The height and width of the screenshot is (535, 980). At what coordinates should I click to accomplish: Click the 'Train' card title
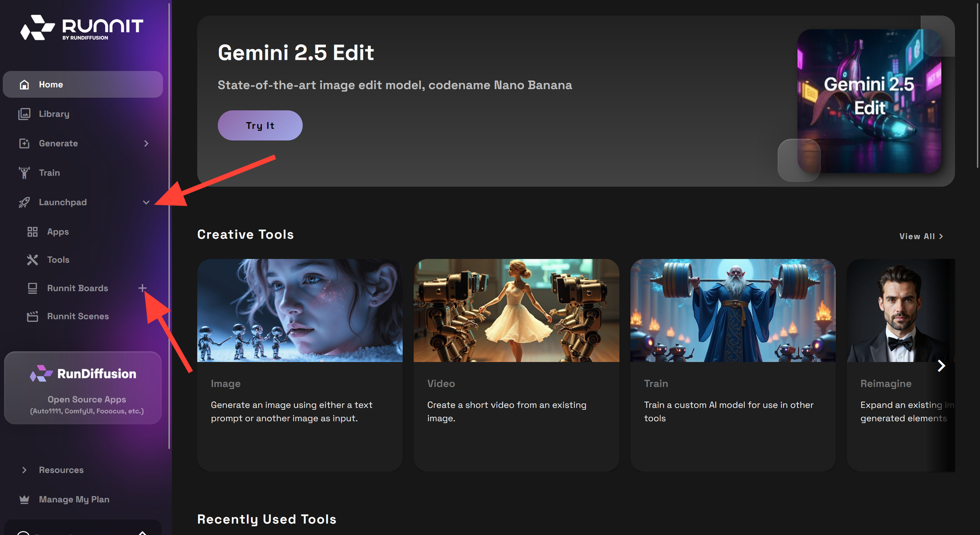656,384
